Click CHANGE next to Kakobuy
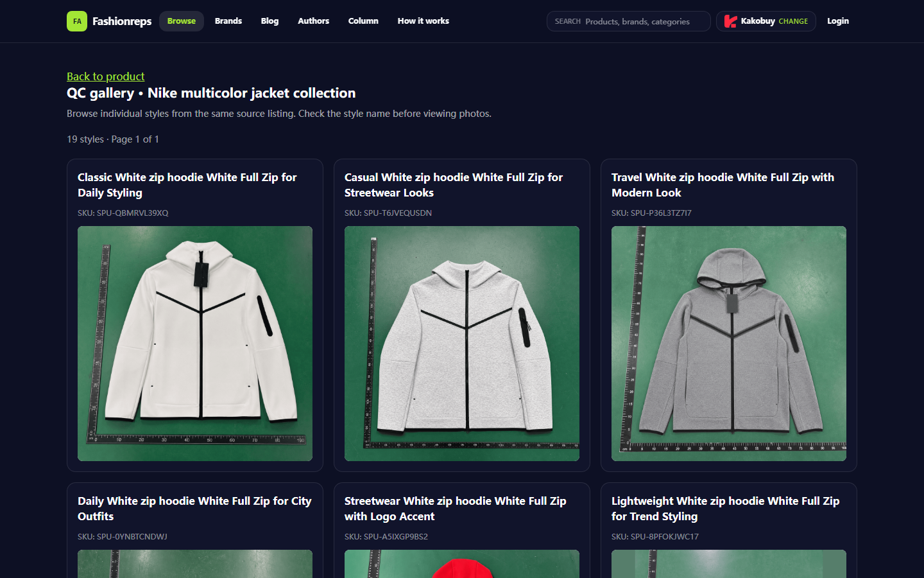 coord(793,21)
